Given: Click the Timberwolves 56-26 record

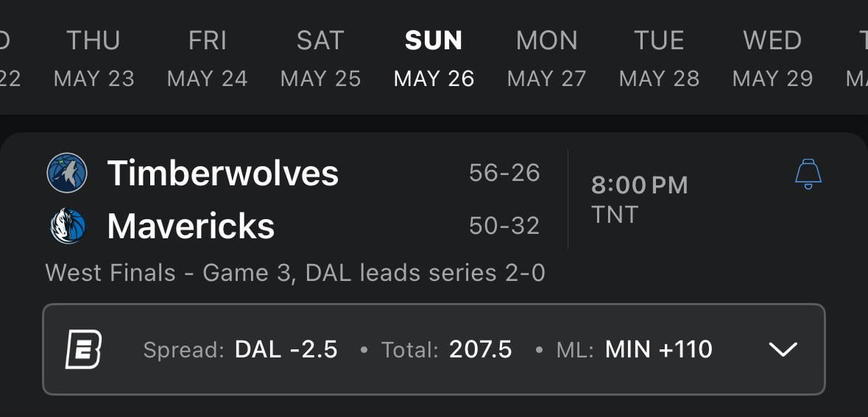Looking at the screenshot, I should coord(504,173).
